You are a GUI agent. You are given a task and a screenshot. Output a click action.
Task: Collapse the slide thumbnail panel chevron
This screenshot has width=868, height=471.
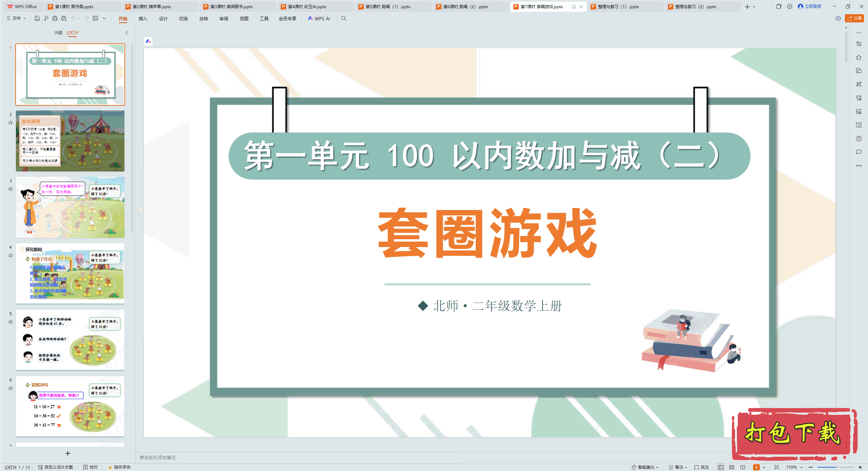click(127, 33)
